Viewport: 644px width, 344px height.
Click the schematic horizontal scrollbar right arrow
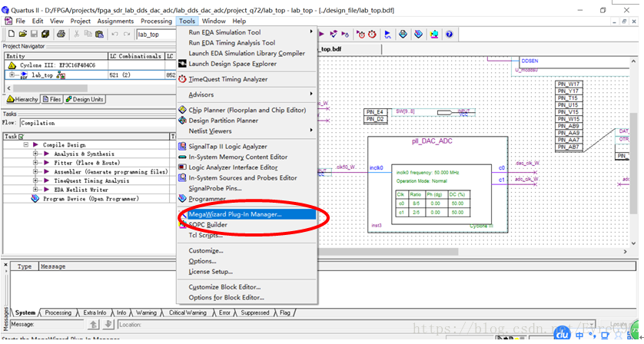(626, 252)
